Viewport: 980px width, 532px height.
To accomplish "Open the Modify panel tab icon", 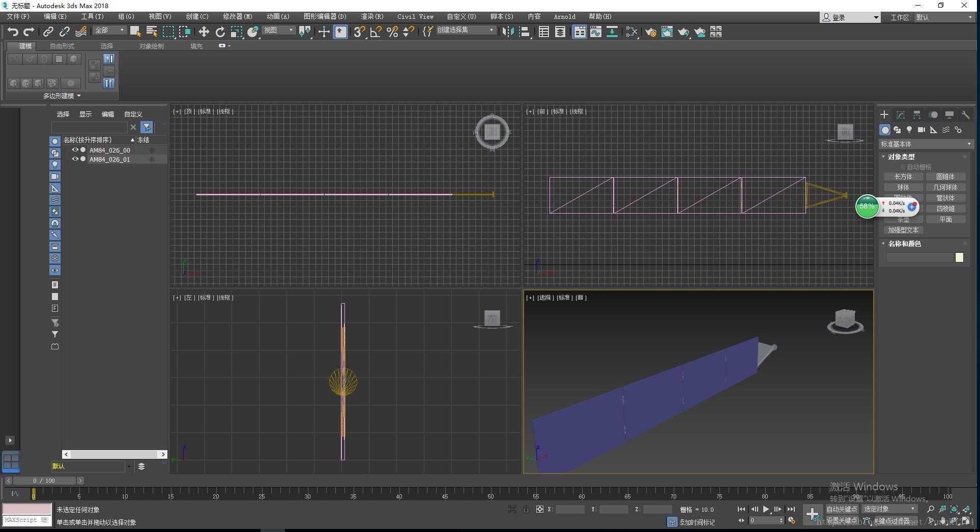I will 901,114.
